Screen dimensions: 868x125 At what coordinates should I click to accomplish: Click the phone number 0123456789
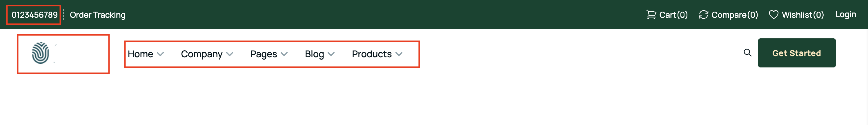(x=35, y=15)
